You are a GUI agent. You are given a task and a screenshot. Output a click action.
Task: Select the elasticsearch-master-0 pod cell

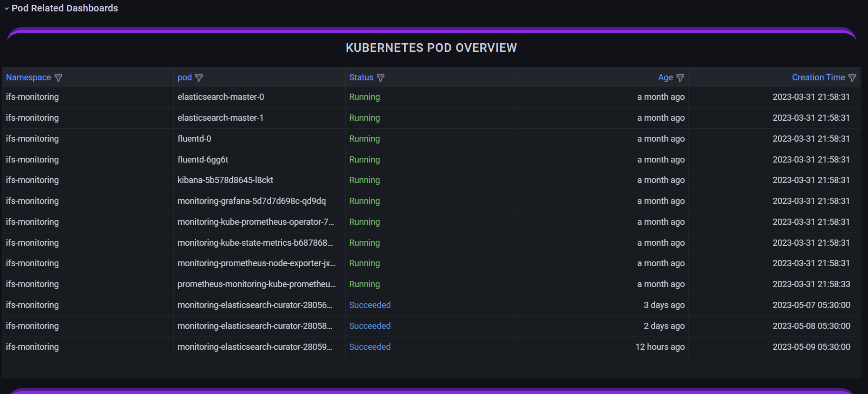[x=220, y=97]
